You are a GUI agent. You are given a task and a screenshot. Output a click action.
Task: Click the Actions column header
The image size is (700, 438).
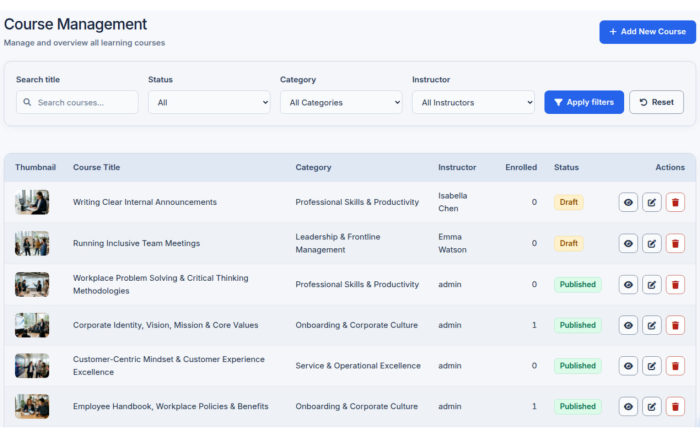670,167
